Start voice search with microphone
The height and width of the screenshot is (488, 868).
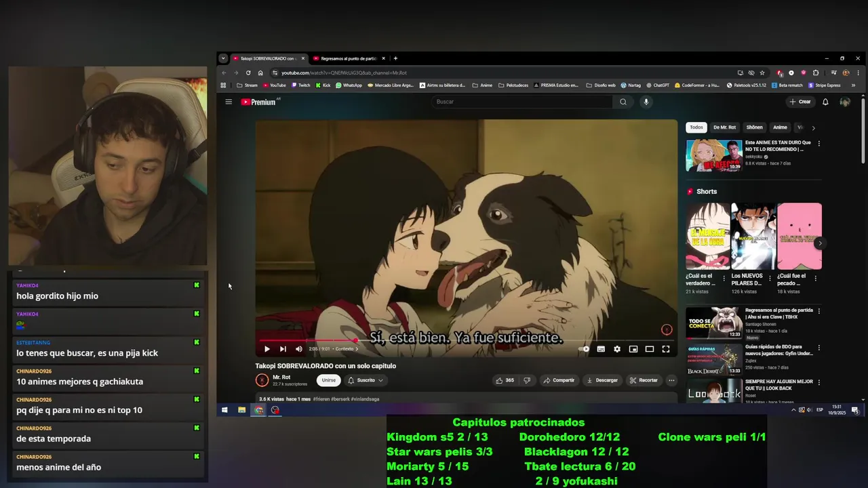click(646, 102)
